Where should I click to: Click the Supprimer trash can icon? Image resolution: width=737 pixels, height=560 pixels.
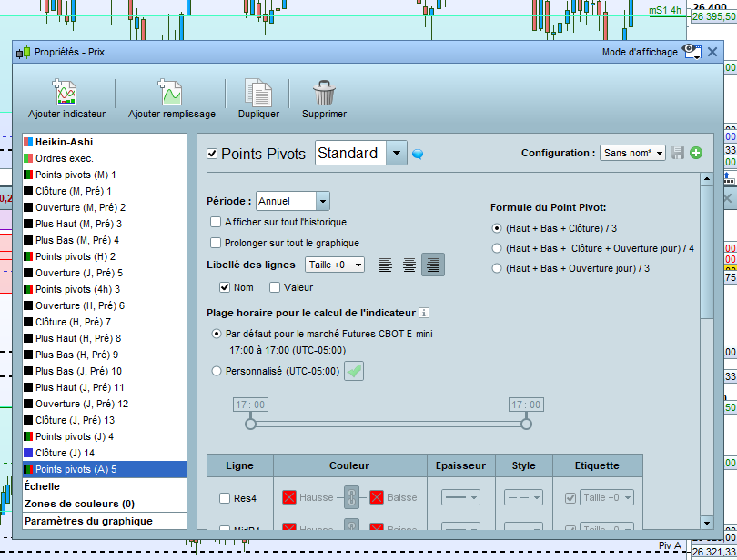(324, 93)
